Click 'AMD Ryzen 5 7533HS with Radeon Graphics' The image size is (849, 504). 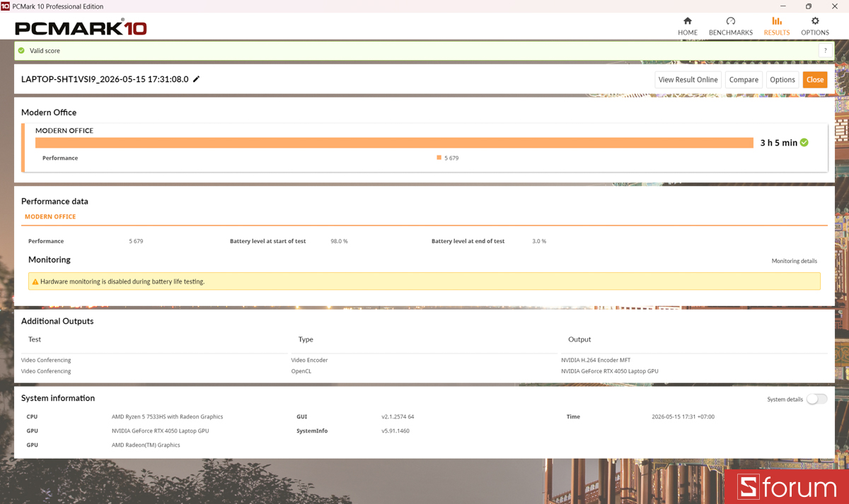(167, 416)
